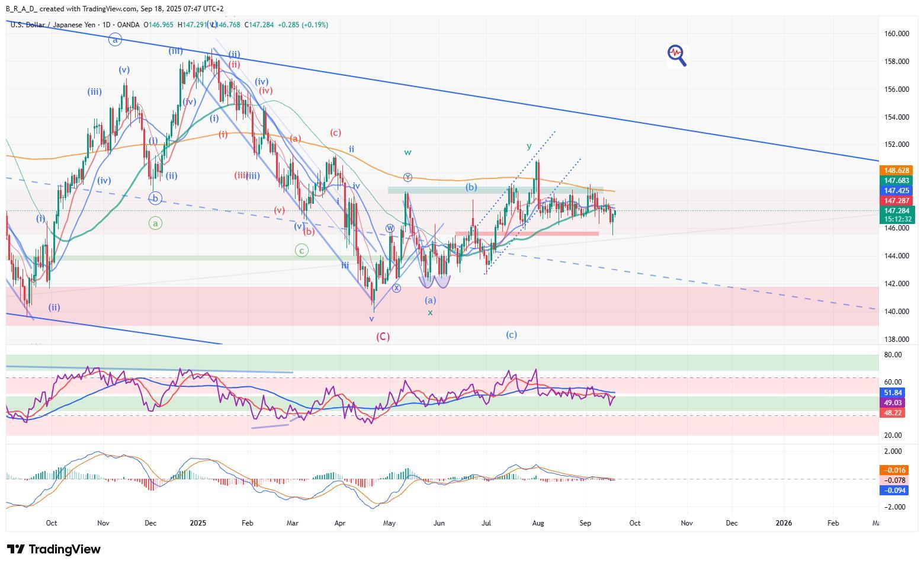The image size is (924, 567).
Task: Click Apr on the time axis
Action: click(x=339, y=523)
